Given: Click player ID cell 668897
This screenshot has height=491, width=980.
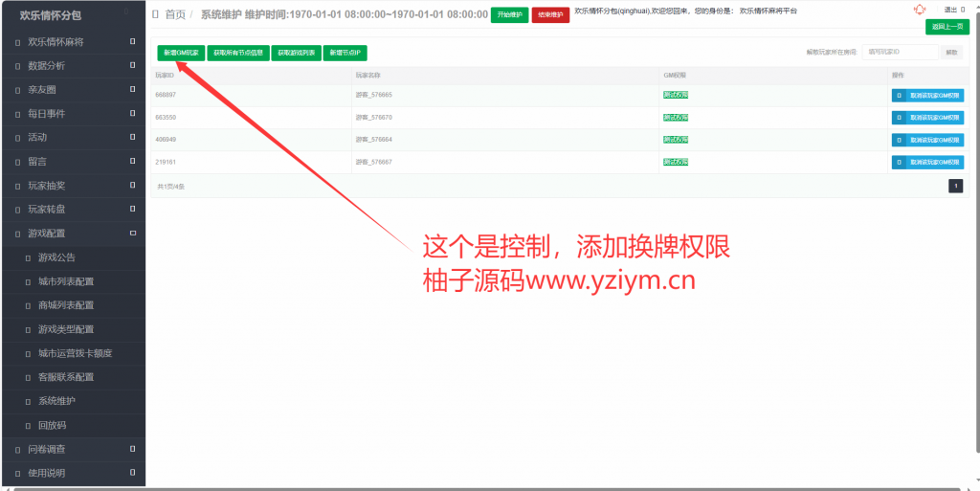Looking at the screenshot, I should 165,95.
